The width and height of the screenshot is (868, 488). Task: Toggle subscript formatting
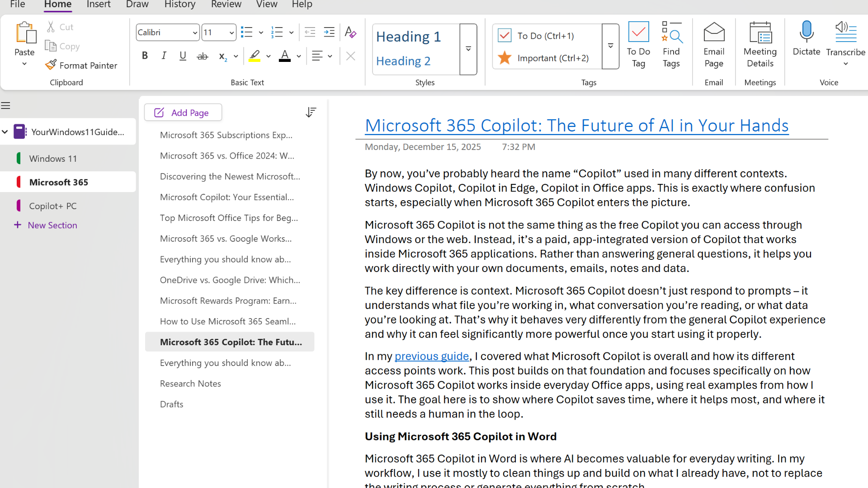(222, 56)
